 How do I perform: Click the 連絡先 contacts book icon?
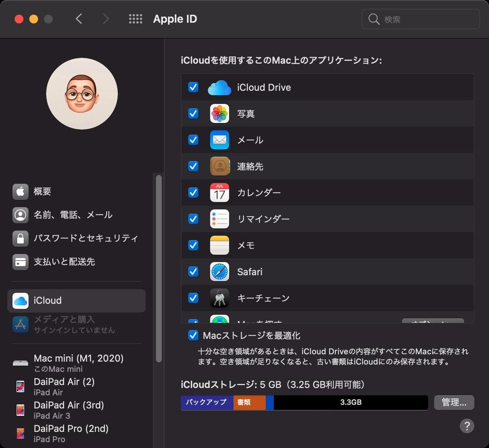[x=220, y=166]
